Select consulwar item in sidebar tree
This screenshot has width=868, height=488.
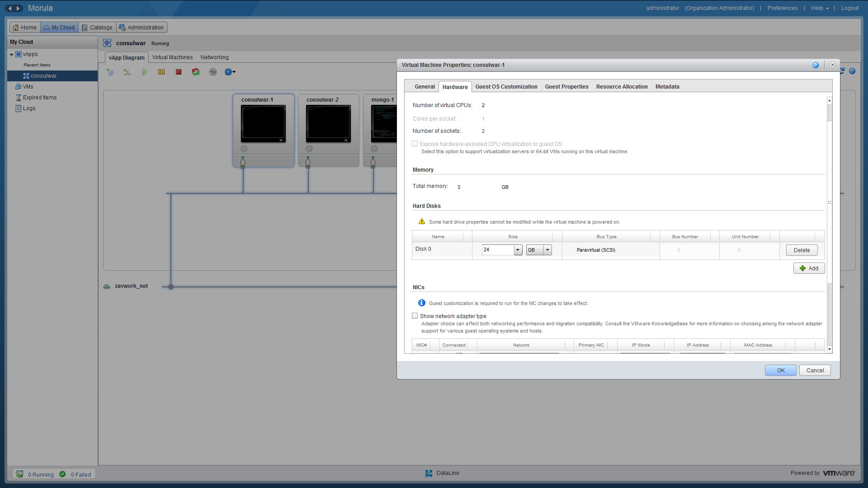pos(52,76)
